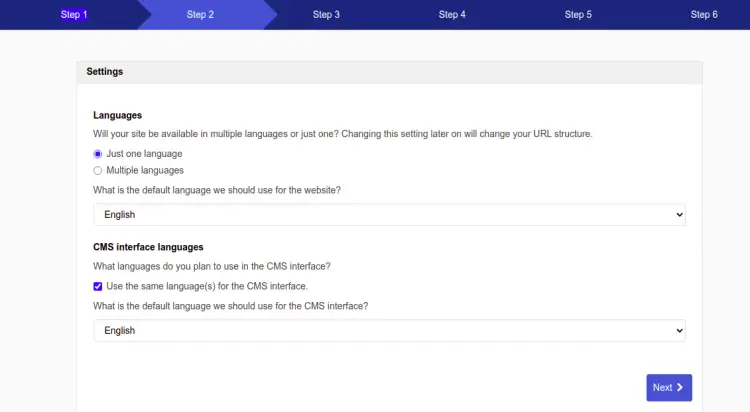Click the arrow of the website language select
750x412 pixels.
[x=679, y=215]
